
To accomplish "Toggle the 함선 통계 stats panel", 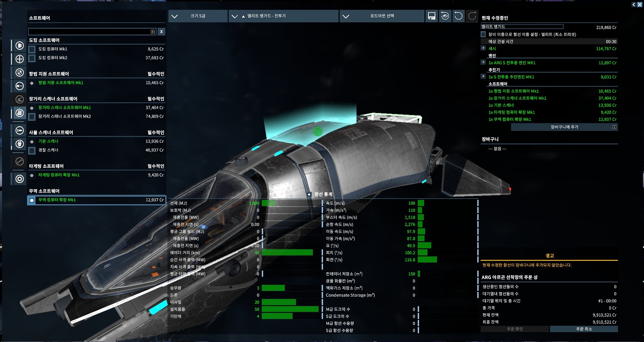I will point(309,195).
